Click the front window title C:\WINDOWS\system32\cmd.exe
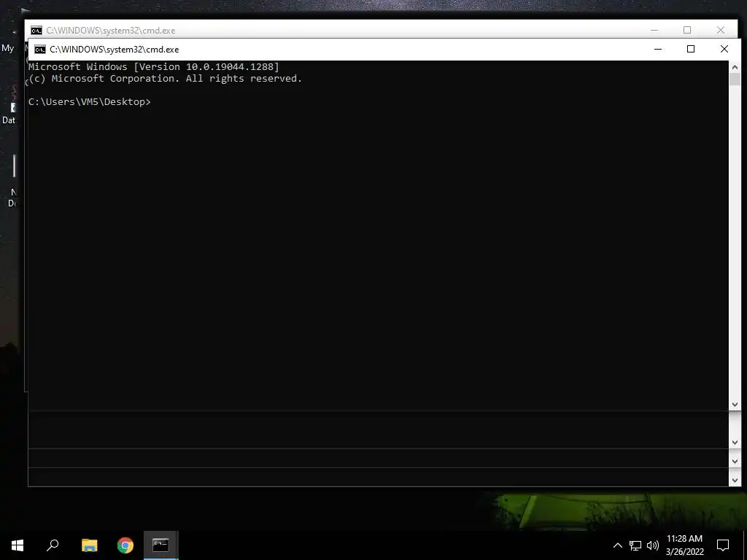This screenshot has height=560, width=747. point(115,50)
